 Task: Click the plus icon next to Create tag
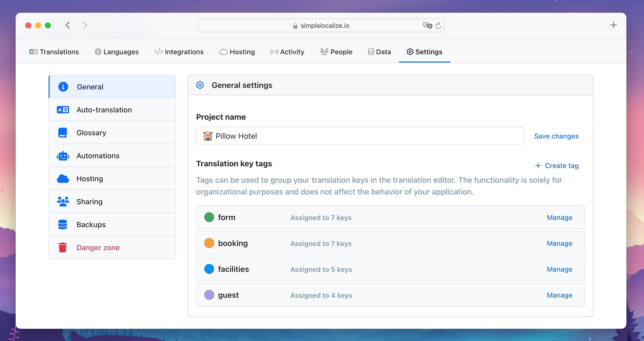(538, 166)
